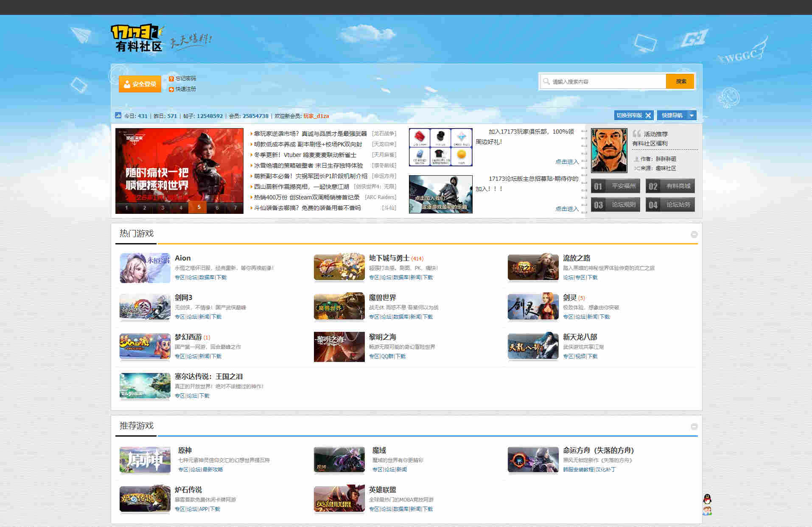Open the 论坛规则 nav item
812x527 pixels.
coord(615,205)
